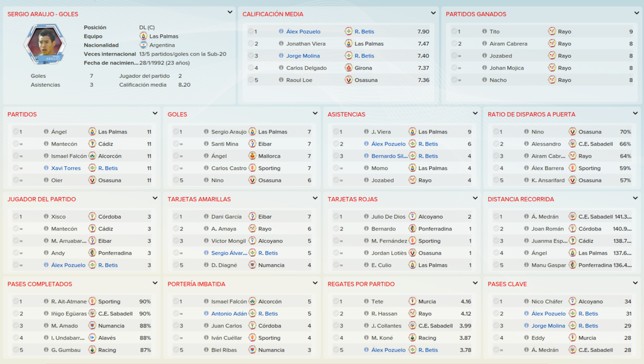This screenshot has height=364, width=644.
Task: Toggle selection circle for Julio De Dios row
Action: click(336, 217)
